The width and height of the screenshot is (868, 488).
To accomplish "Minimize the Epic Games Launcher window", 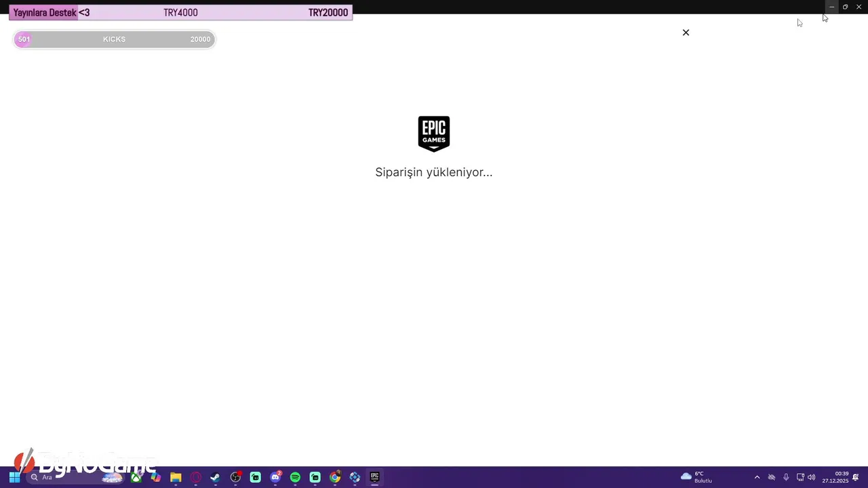I will pos(831,7).
